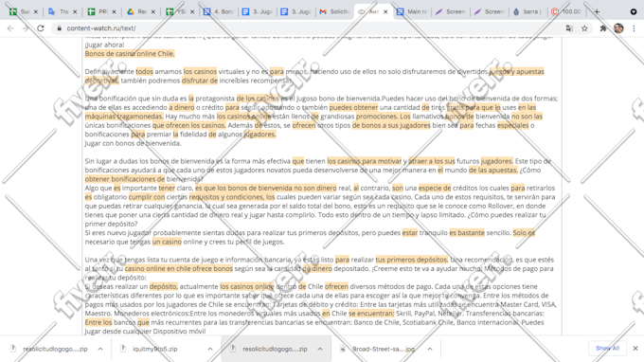Click highlighted phrase 'se encuentran:'

coord(371,314)
